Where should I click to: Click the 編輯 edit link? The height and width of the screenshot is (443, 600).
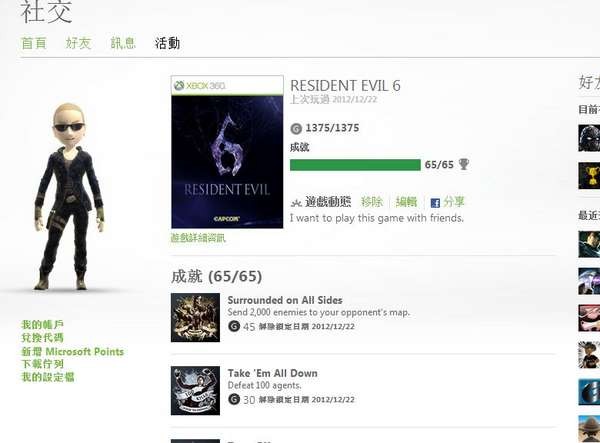tap(406, 202)
